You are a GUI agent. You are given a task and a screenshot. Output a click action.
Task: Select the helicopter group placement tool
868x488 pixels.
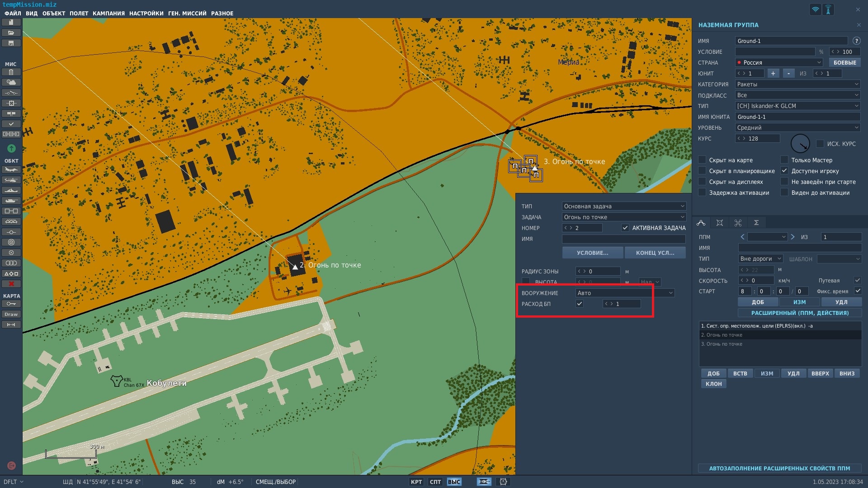click(x=11, y=180)
